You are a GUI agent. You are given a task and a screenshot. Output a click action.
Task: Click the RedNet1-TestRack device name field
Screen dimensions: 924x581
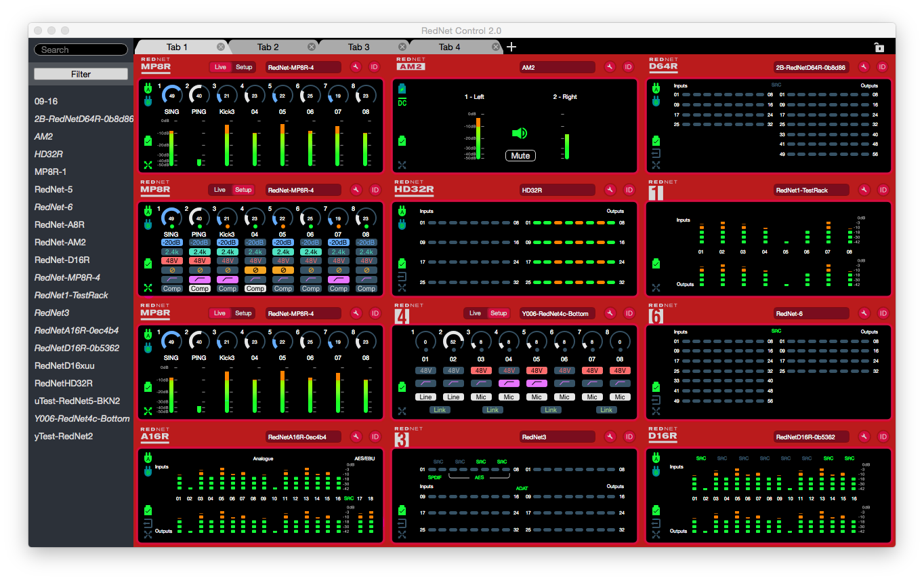pos(812,191)
